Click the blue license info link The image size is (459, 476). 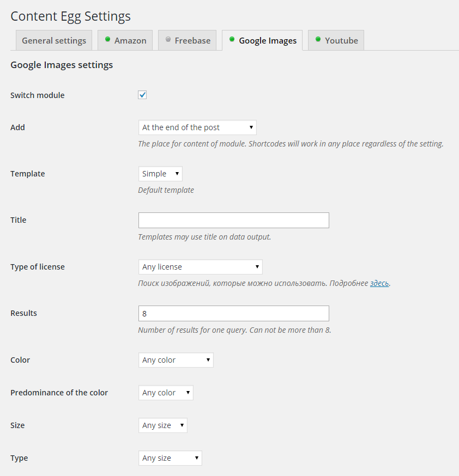point(379,283)
